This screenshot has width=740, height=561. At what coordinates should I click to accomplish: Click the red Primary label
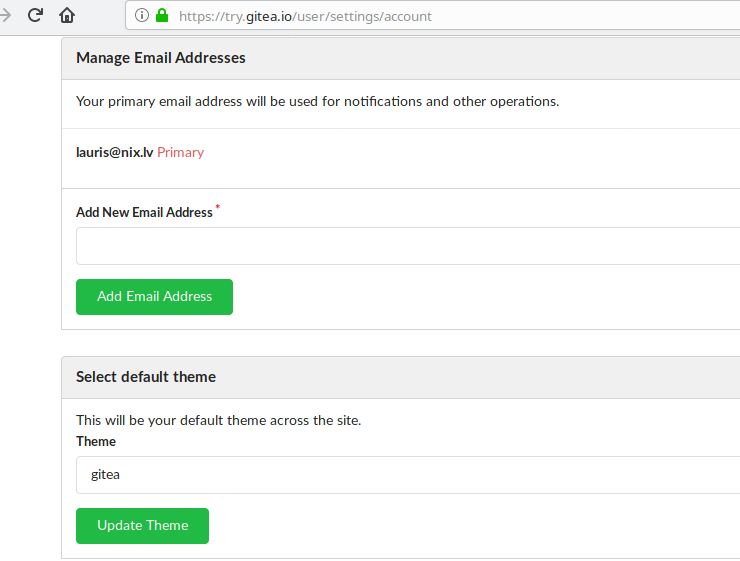coord(180,152)
